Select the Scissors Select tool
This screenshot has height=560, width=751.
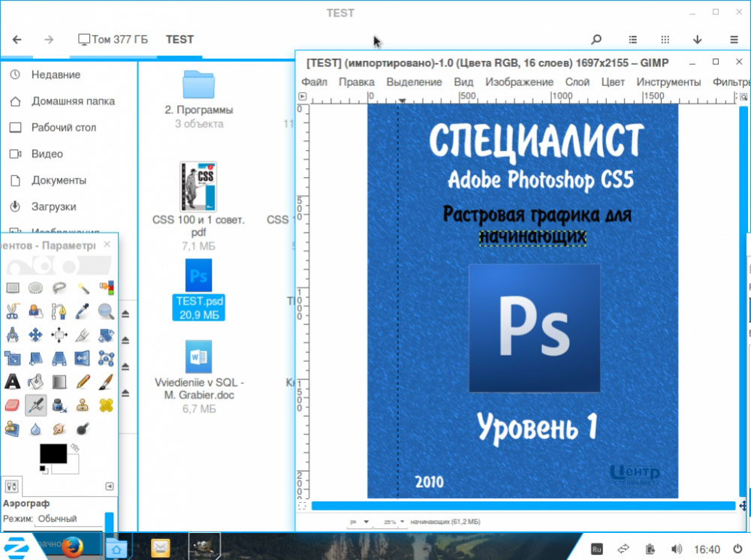(x=13, y=311)
